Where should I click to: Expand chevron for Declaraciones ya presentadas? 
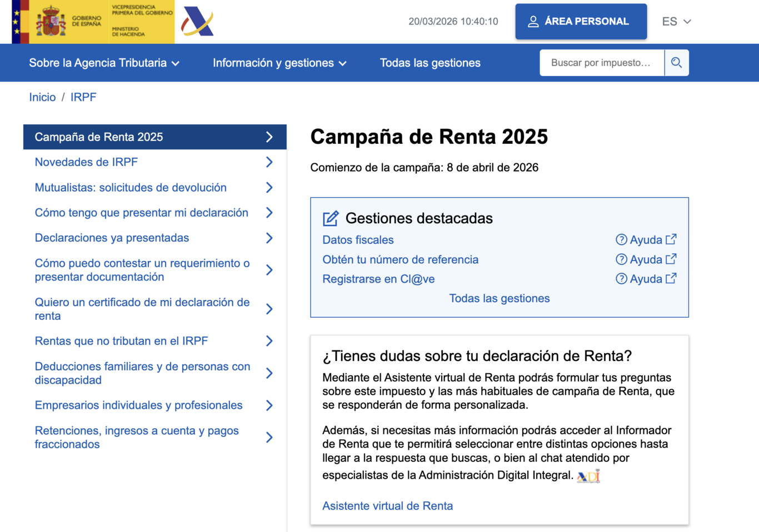point(269,238)
